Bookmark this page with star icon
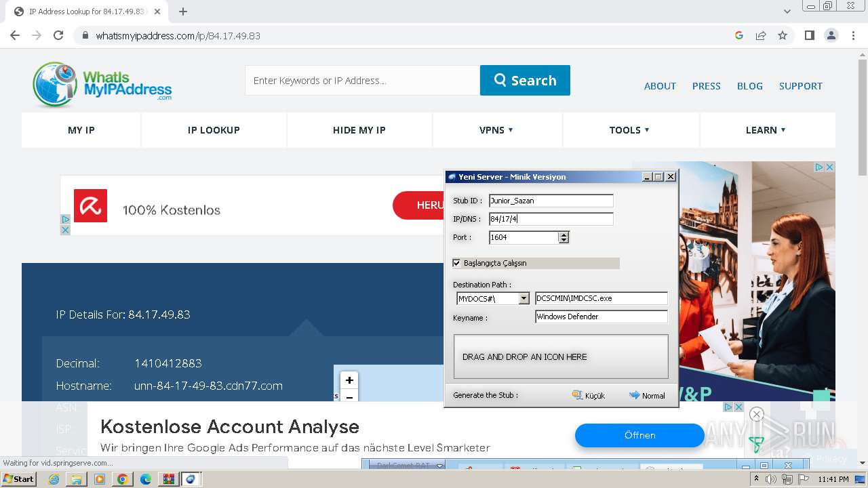Viewport: 868px width, 488px height. click(x=783, y=35)
